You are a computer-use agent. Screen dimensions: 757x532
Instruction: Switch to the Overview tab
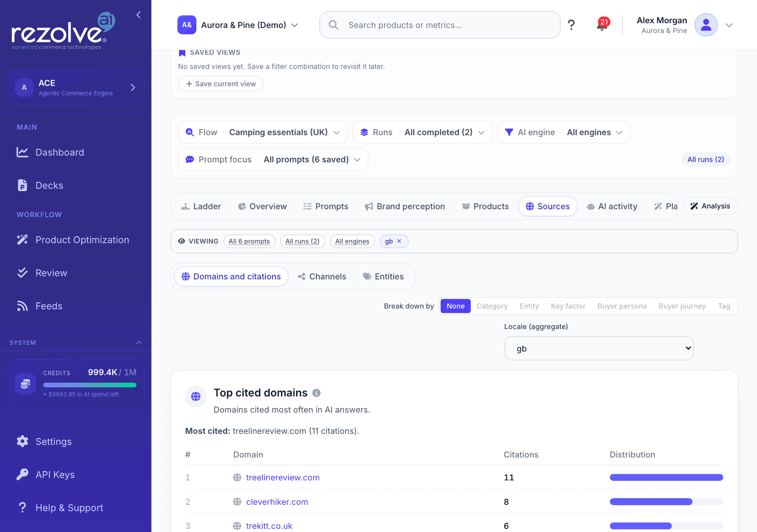[x=263, y=206]
